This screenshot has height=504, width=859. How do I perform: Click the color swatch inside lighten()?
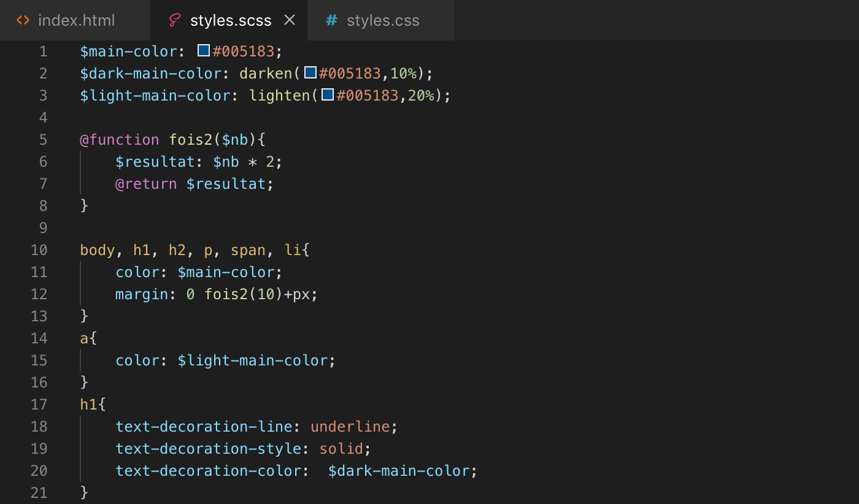(x=328, y=95)
